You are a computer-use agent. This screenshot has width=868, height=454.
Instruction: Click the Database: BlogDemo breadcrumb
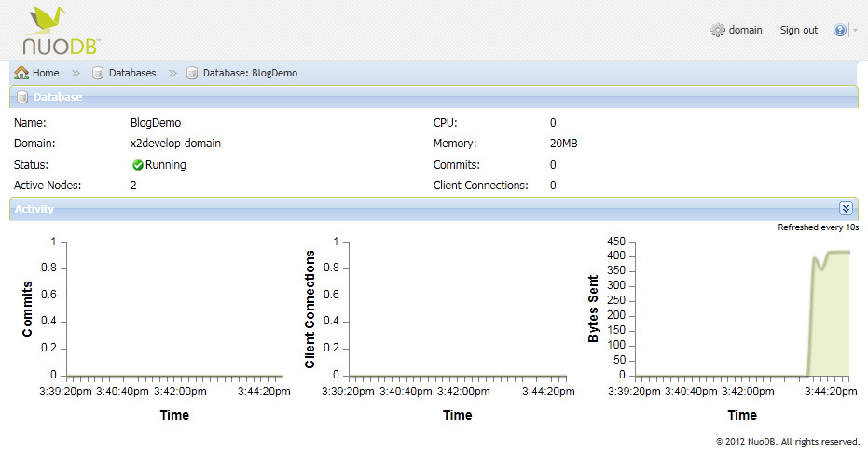250,73
